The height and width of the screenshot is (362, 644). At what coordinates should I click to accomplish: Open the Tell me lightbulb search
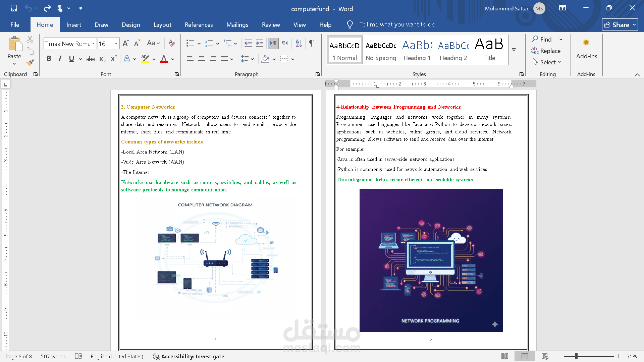350,24
